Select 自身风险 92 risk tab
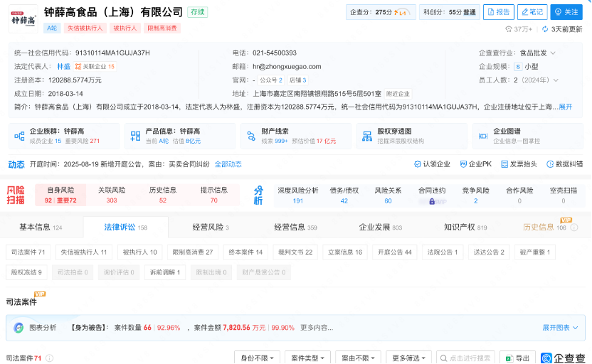Viewport: 592px width, 364px height. (x=60, y=195)
